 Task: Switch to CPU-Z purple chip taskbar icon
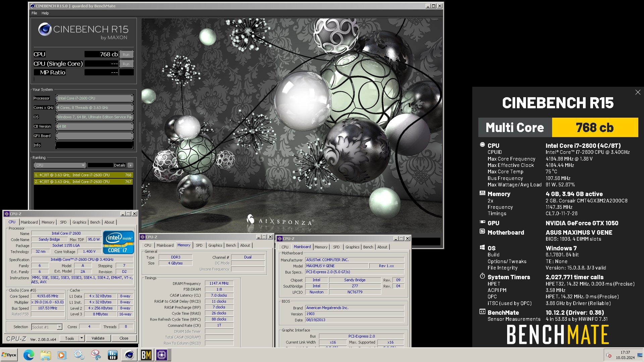(162, 355)
